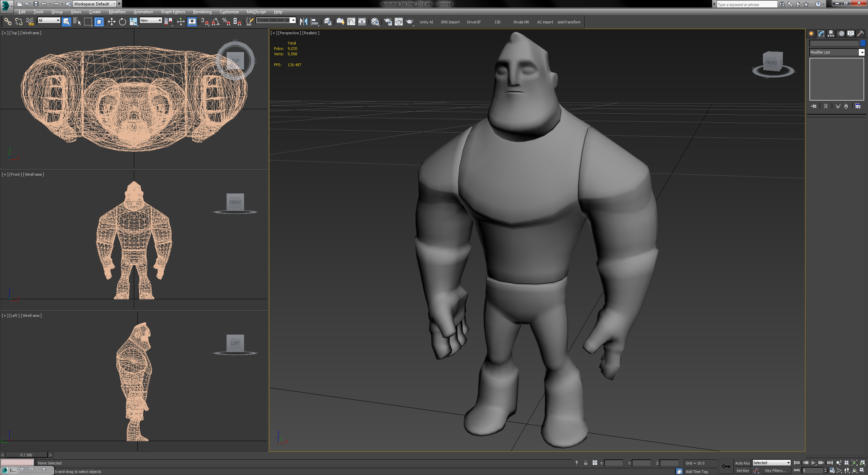868x475 pixels.
Task: Open the MAXScript menu
Action: click(x=256, y=12)
